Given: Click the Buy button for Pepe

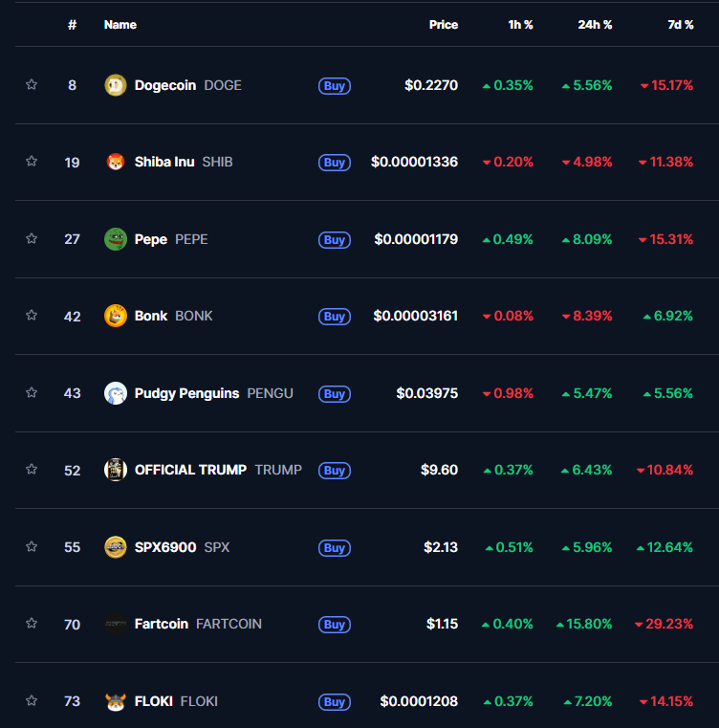Looking at the screenshot, I should [x=335, y=239].
